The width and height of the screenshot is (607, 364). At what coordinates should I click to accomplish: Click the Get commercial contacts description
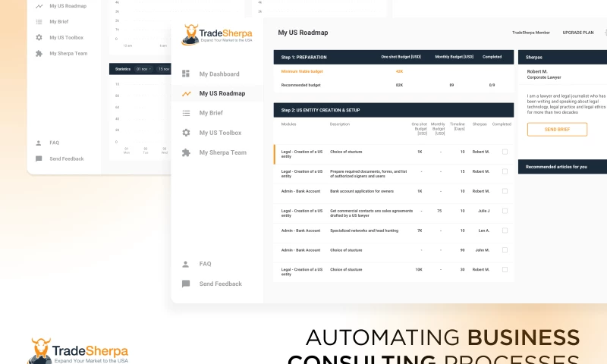[371, 213]
